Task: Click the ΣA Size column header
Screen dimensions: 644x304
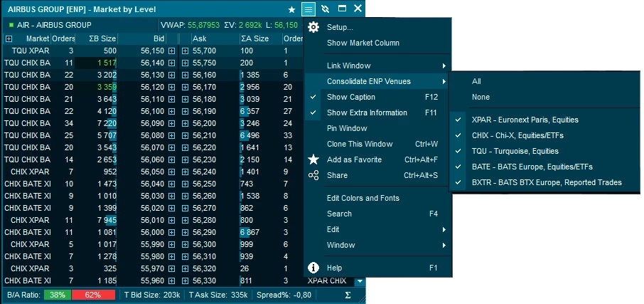Action: tap(261, 38)
